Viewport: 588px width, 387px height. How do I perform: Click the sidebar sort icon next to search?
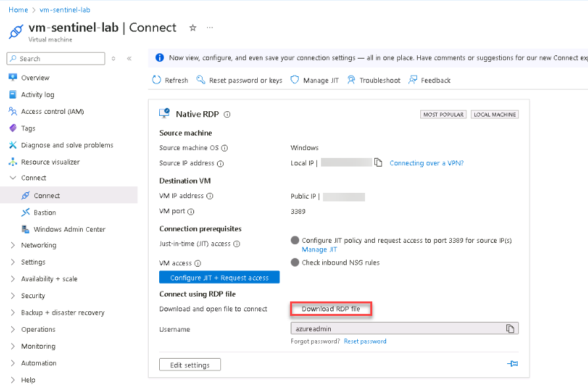click(114, 59)
